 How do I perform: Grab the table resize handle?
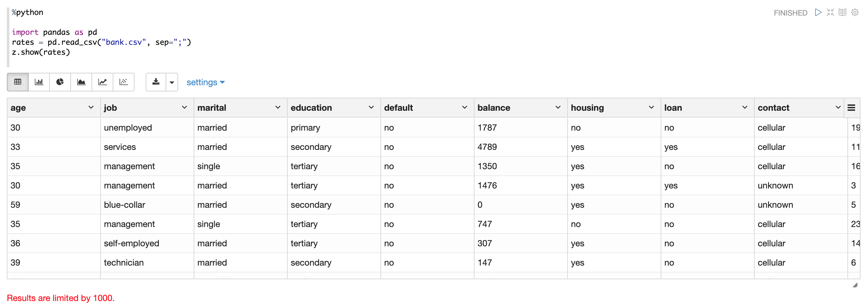(855, 285)
